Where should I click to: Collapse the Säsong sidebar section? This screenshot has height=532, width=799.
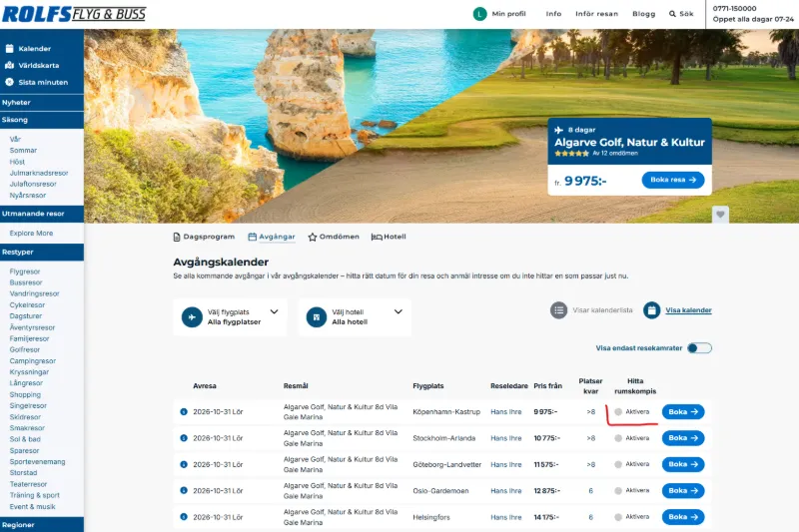[42, 120]
